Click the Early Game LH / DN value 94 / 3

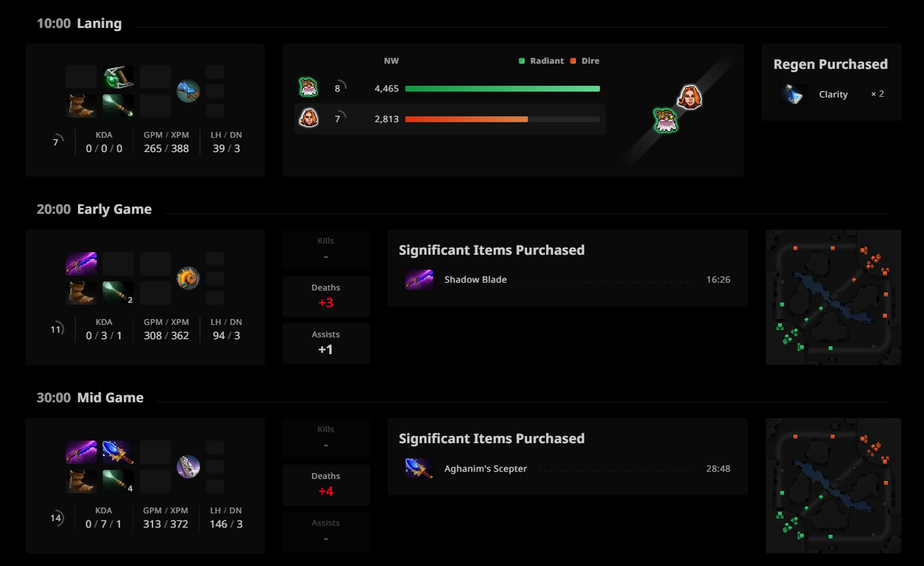226,335
